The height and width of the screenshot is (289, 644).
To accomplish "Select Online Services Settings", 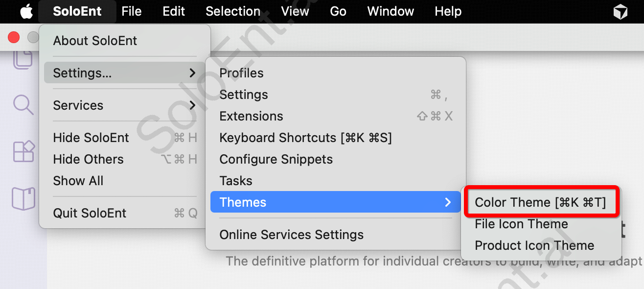I will (291, 235).
